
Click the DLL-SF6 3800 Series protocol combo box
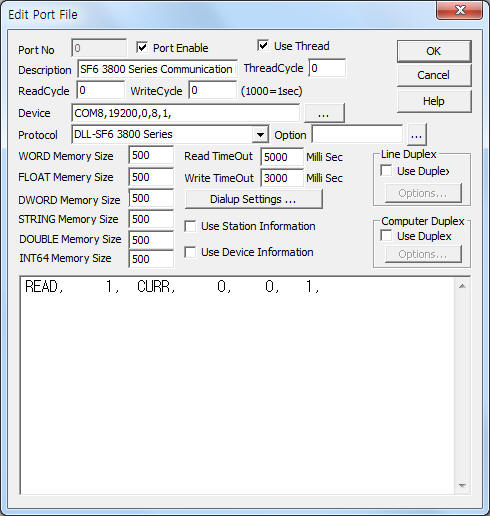pos(170,135)
